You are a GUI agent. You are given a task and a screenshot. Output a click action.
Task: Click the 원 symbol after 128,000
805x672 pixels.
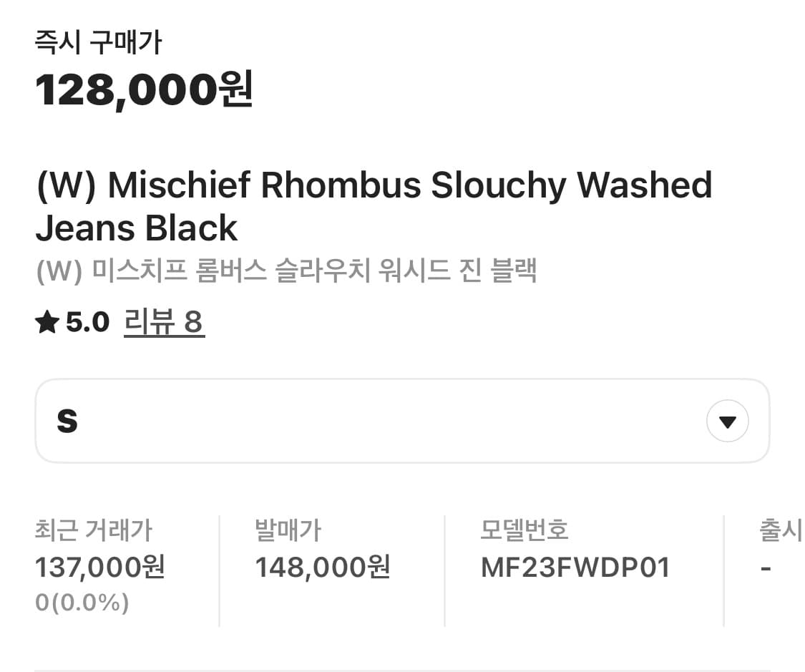pyautogui.click(x=236, y=89)
